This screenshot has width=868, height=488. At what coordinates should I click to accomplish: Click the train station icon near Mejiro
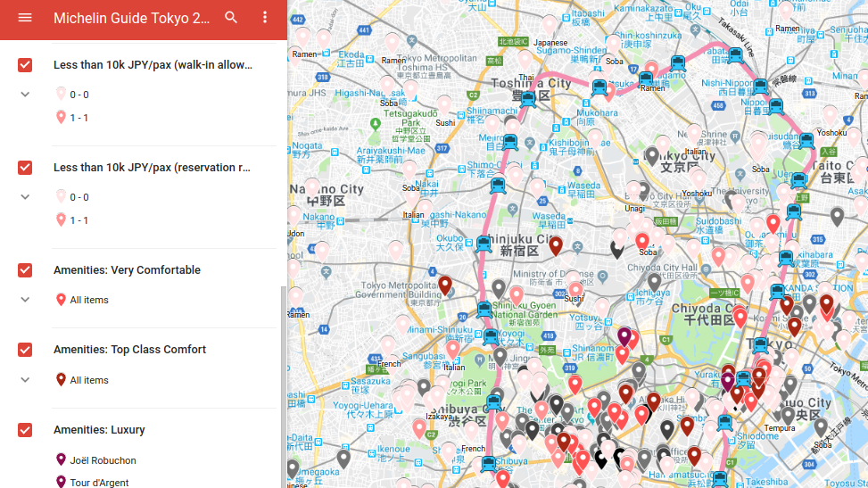tap(510, 143)
